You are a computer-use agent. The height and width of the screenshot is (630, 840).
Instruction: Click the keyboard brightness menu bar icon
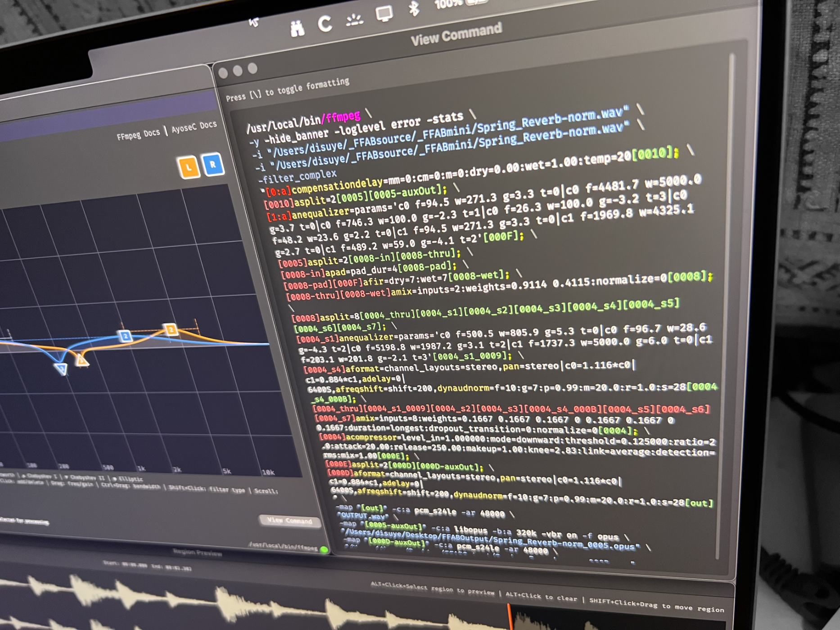[354, 19]
